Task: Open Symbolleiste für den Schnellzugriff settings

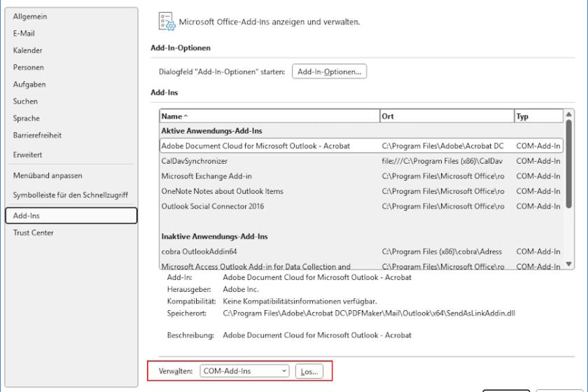Action: [70, 195]
